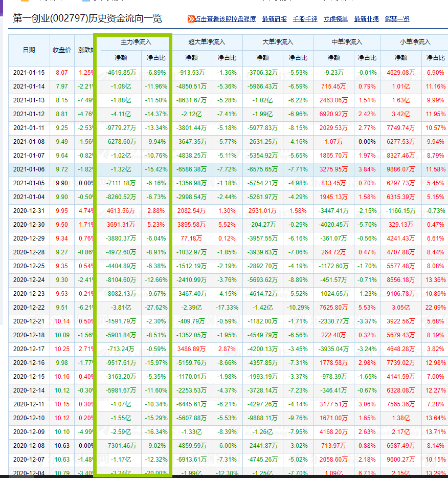Click main net ratio -15.42%
This screenshot has width=448, height=478.
point(156,169)
